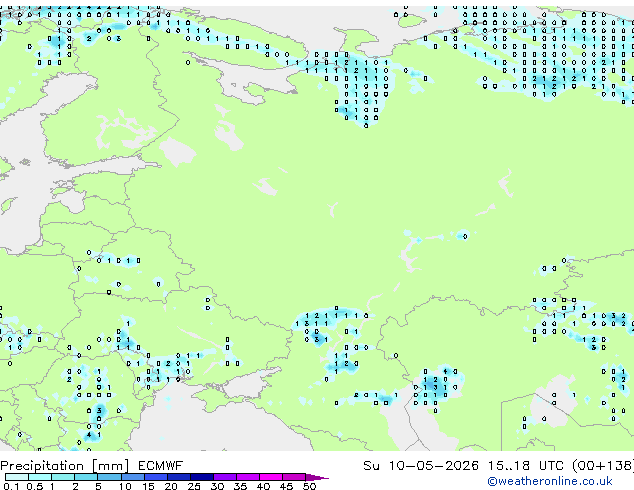Select the 2–5 mm legend color box

86,477
